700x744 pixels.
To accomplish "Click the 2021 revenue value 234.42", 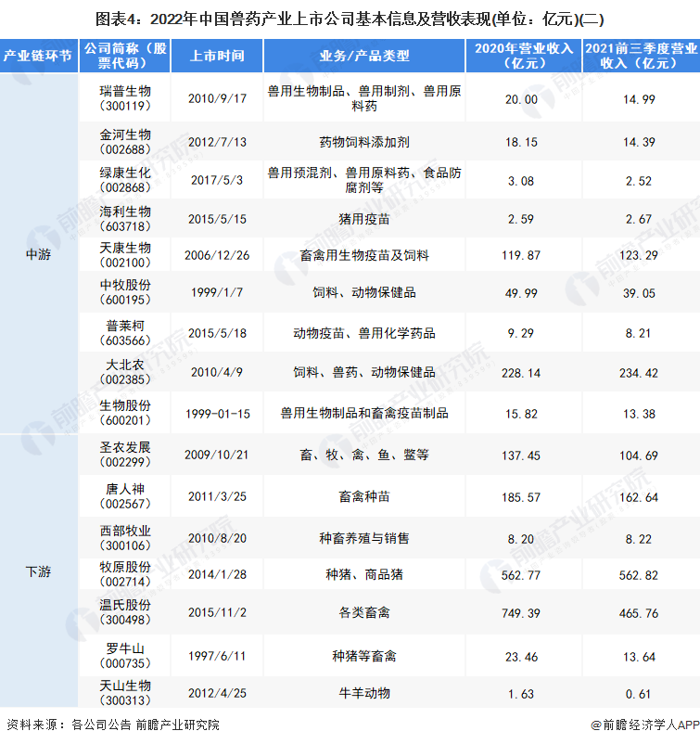I will point(639,373).
